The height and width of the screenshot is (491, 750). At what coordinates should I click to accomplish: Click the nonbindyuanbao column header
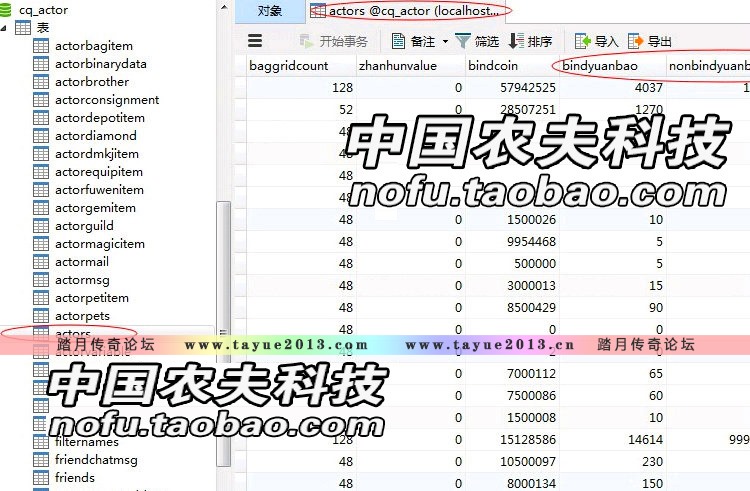pyautogui.click(x=708, y=65)
